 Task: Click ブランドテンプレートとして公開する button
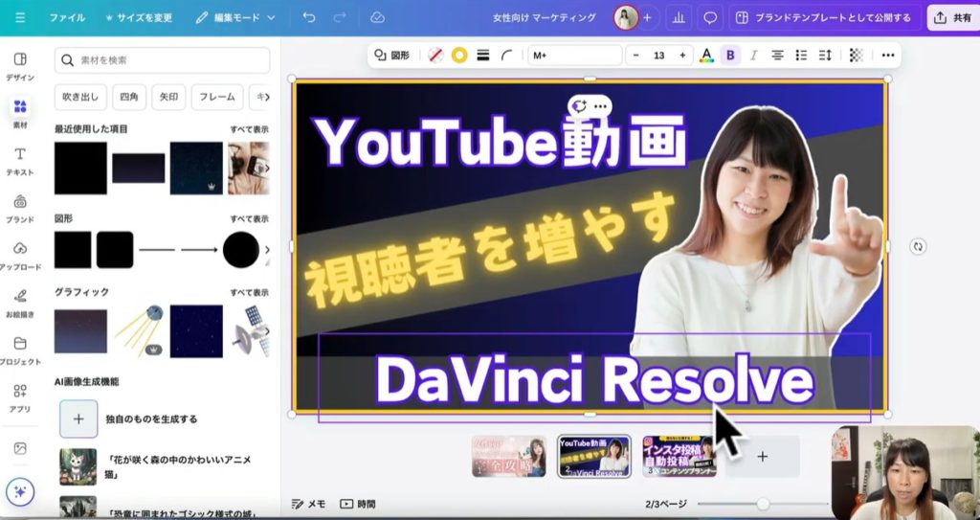[824, 17]
